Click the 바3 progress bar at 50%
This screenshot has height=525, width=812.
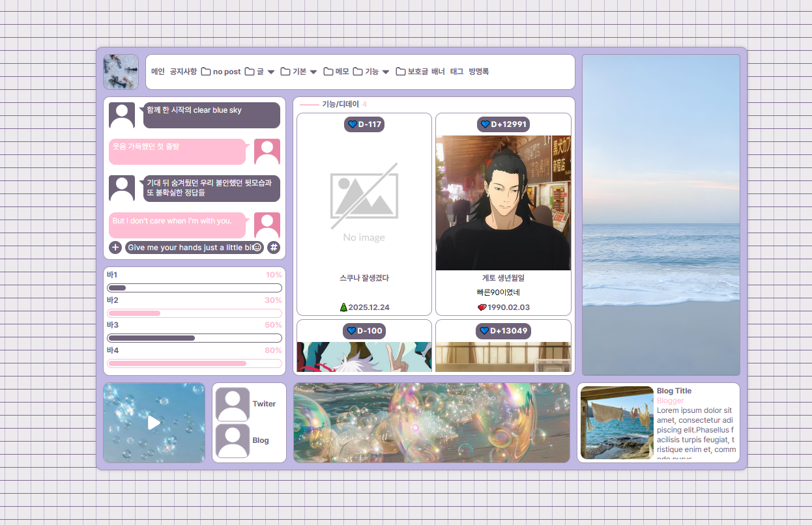pos(194,338)
